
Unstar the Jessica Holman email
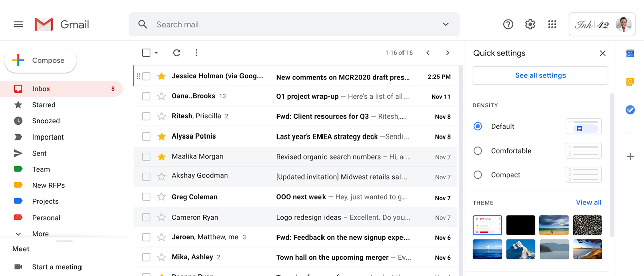162,76
